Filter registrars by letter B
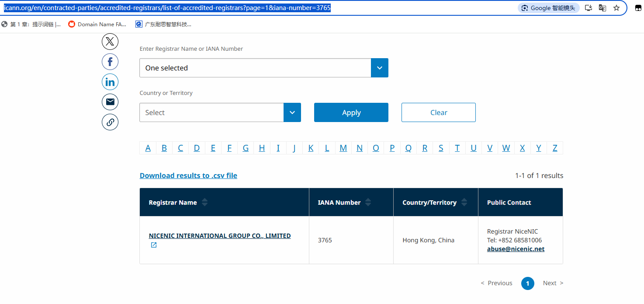 click(x=164, y=148)
